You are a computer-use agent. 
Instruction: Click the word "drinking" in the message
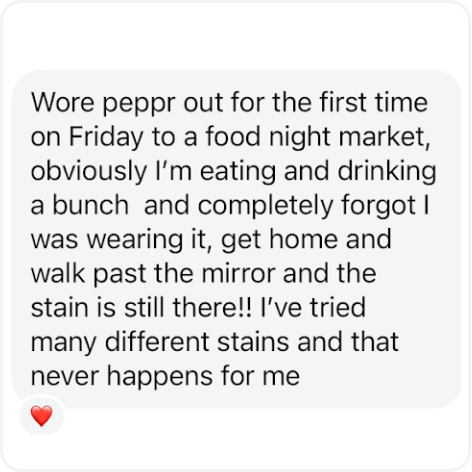point(387,172)
